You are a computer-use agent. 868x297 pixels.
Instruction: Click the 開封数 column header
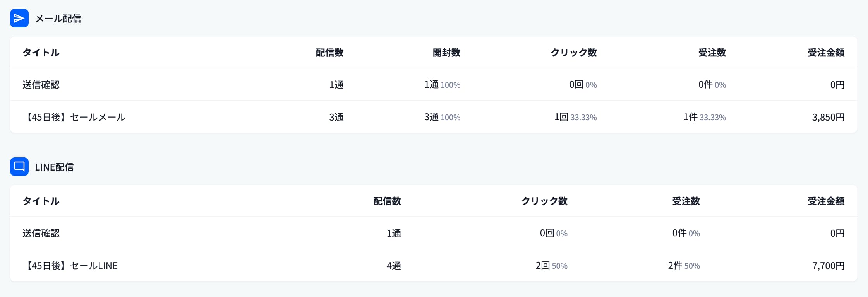click(x=446, y=53)
